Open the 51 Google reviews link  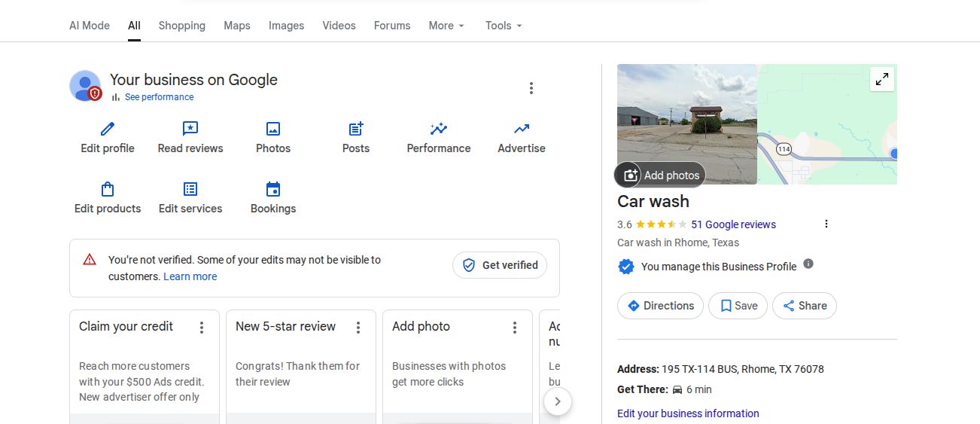733,224
